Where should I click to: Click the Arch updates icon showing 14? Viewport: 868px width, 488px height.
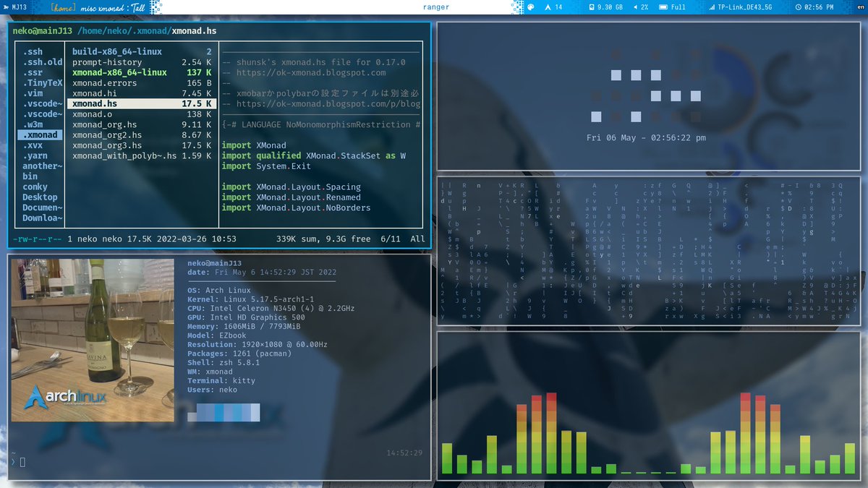pyautogui.click(x=548, y=7)
